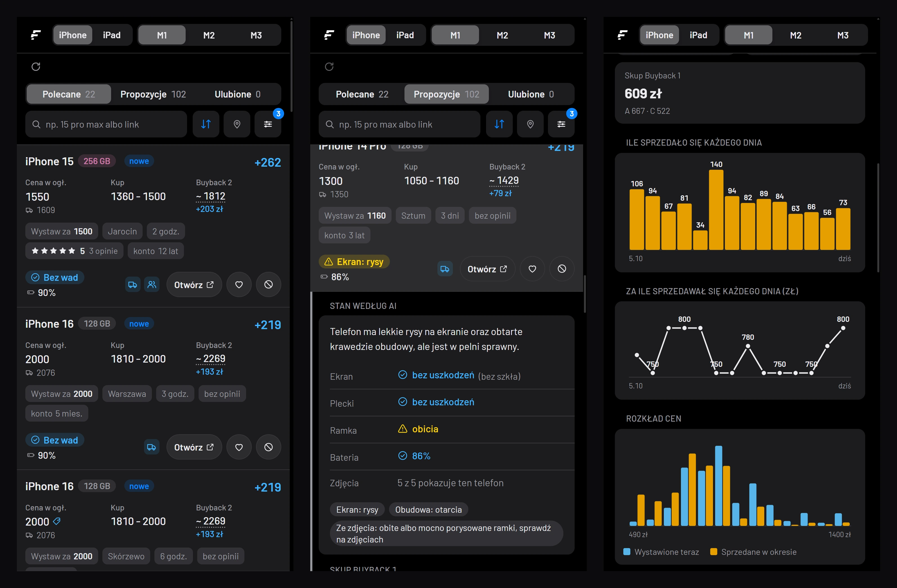Favorite the Warszawa iPhone 16 offer
The height and width of the screenshot is (588, 897).
pos(239,447)
